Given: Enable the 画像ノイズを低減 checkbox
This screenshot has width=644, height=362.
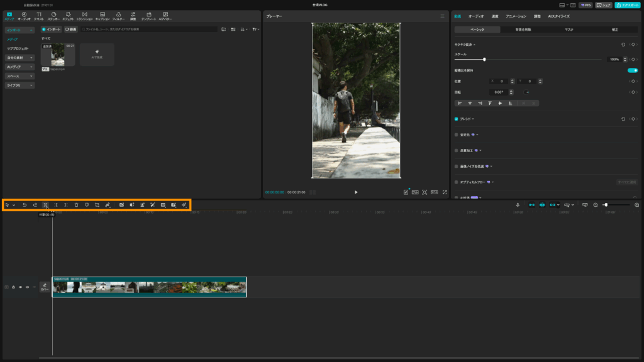Looking at the screenshot, I should [457, 166].
